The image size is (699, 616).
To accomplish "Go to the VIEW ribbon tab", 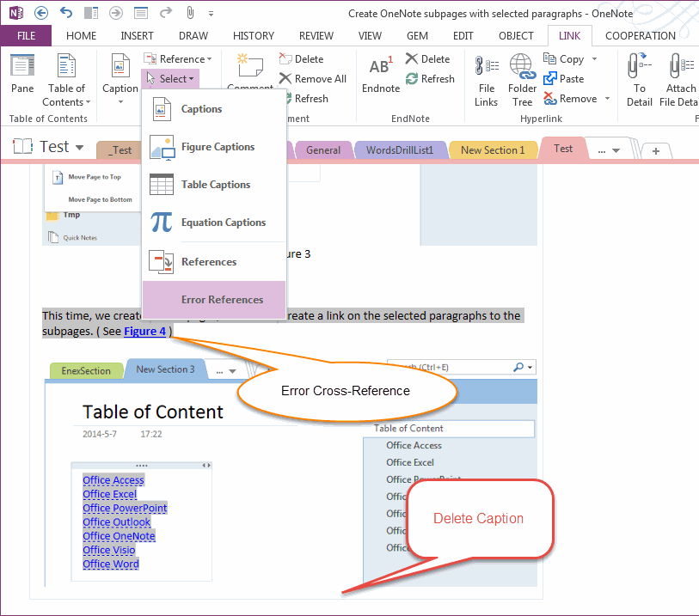I will click(x=370, y=35).
